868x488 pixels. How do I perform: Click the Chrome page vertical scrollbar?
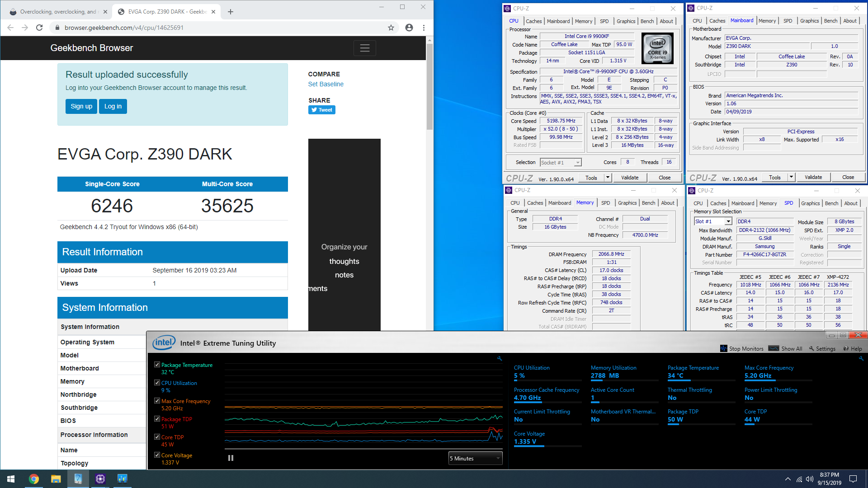[429, 86]
